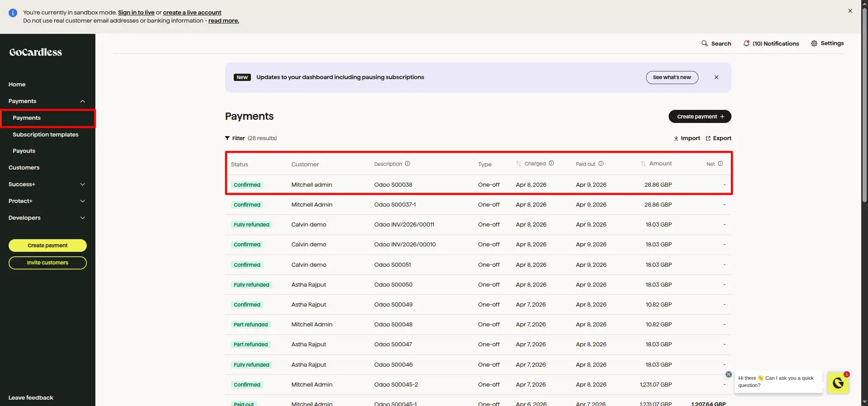Click the Settings gear icon

point(814,43)
